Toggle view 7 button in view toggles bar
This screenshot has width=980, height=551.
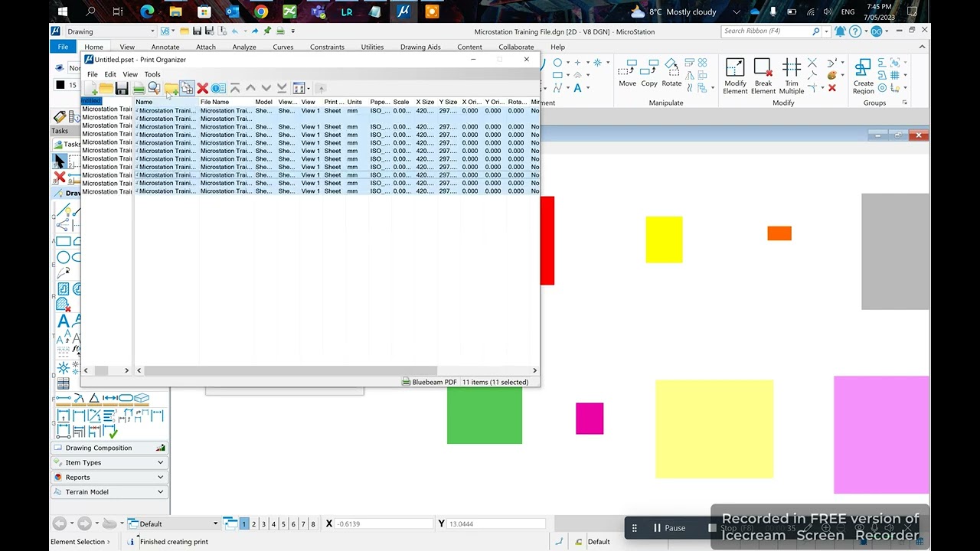pyautogui.click(x=303, y=524)
